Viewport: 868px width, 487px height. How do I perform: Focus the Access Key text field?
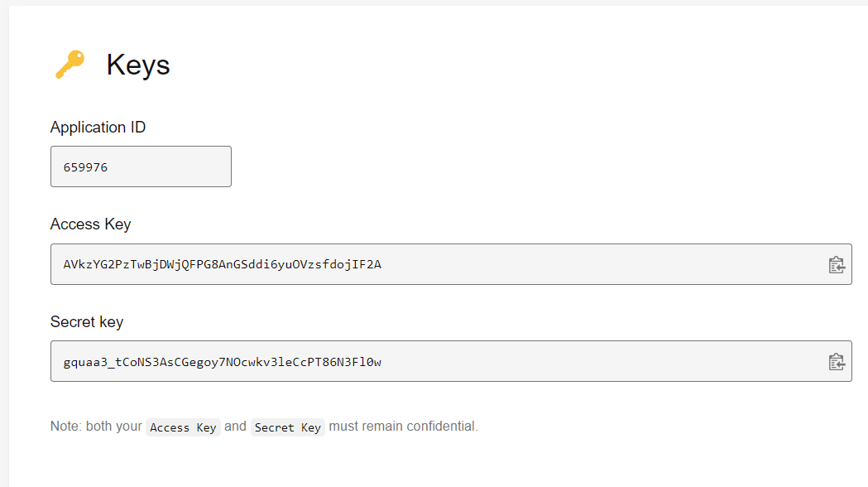coord(451,264)
